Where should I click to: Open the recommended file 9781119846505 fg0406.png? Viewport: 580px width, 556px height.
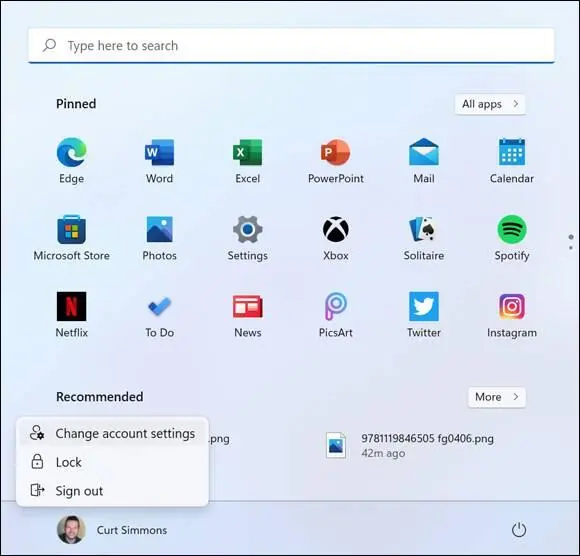pyautogui.click(x=409, y=445)
